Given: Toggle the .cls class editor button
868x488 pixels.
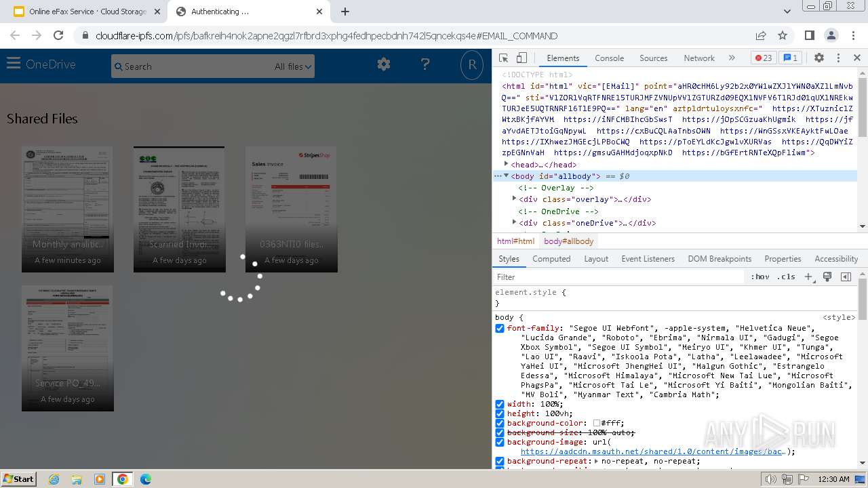Looking at the screenshot, I should (786, 277).
